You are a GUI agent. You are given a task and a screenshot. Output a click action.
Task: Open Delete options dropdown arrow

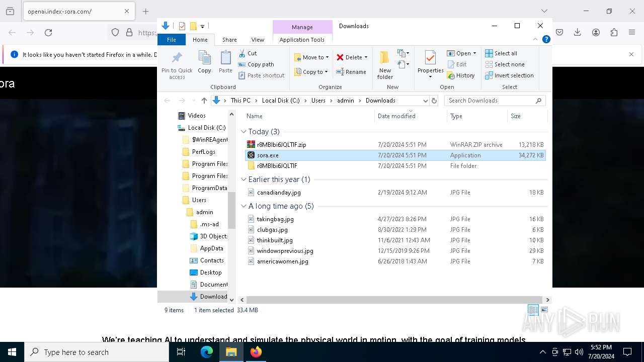point(366,57)
